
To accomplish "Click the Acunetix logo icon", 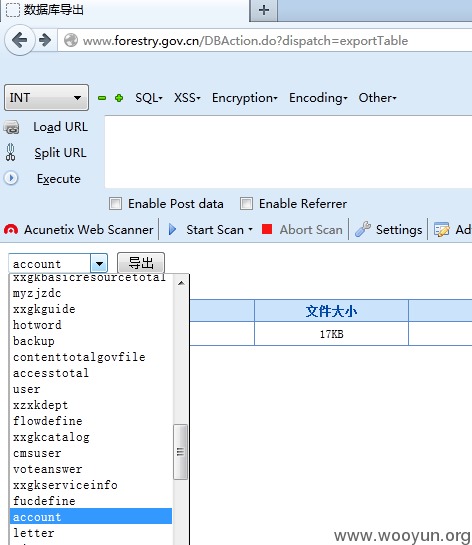I will [11, 230].
